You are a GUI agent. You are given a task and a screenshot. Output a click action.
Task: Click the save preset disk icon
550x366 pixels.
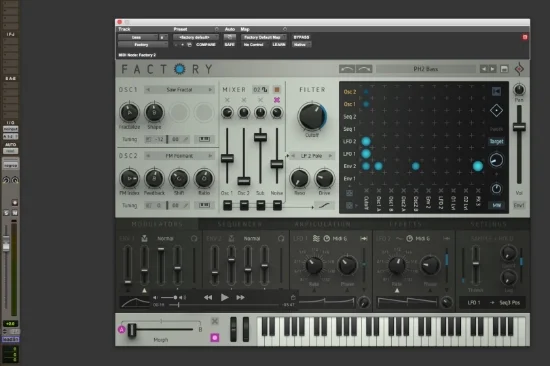[x=504, y=69]
